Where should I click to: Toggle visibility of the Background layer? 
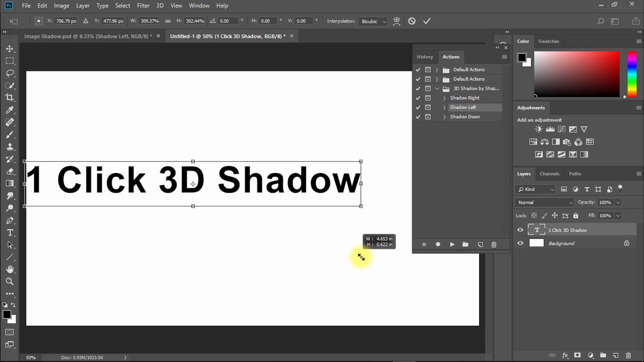[x=520, y=243]
